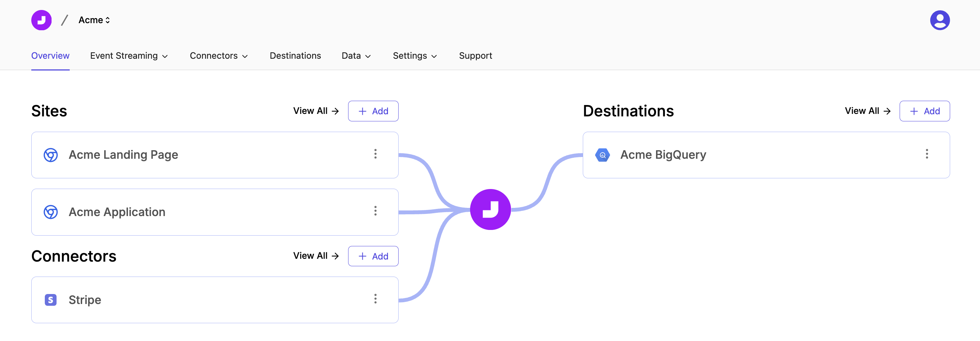This screenshot has height=341, width=980.
Task: Open the Acme Application site
Action: (x=215, y=212)
